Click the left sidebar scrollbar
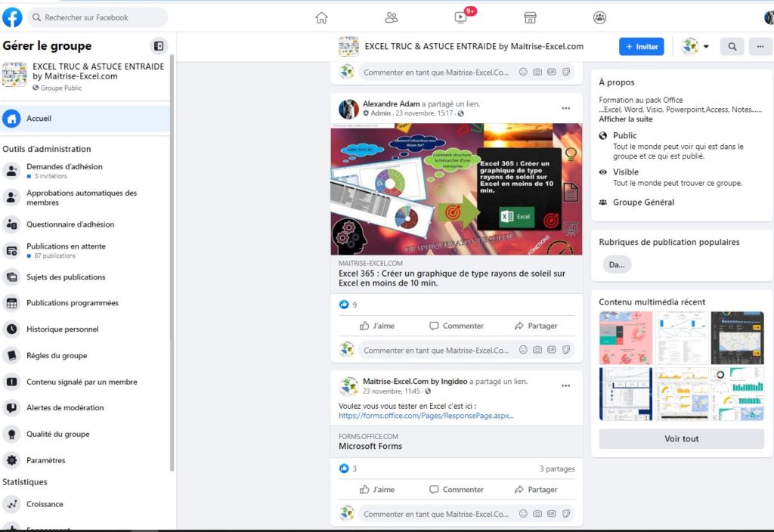The height and width of the screenshot is (532, 774). (172, 262)
